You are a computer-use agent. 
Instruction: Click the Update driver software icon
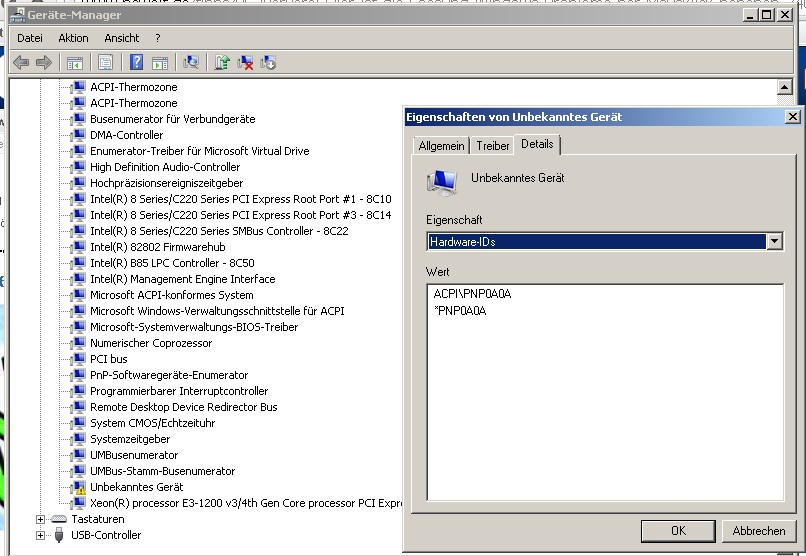pyautogui.click(x=222, y=63)
